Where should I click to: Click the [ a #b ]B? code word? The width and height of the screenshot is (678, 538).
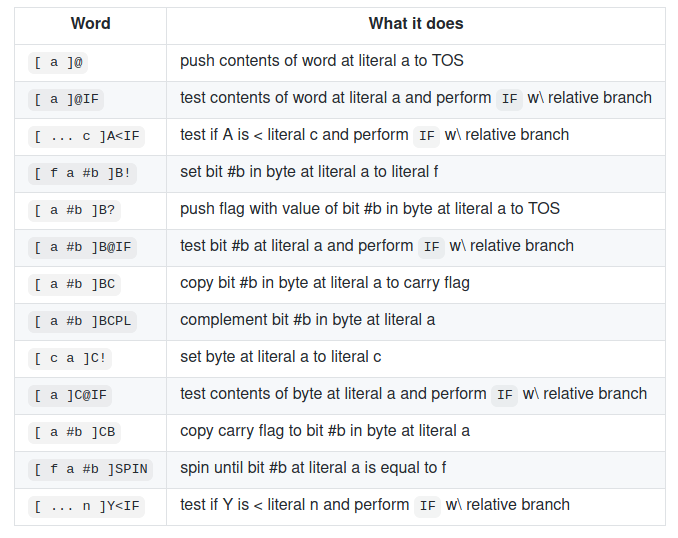pos(74,211)
